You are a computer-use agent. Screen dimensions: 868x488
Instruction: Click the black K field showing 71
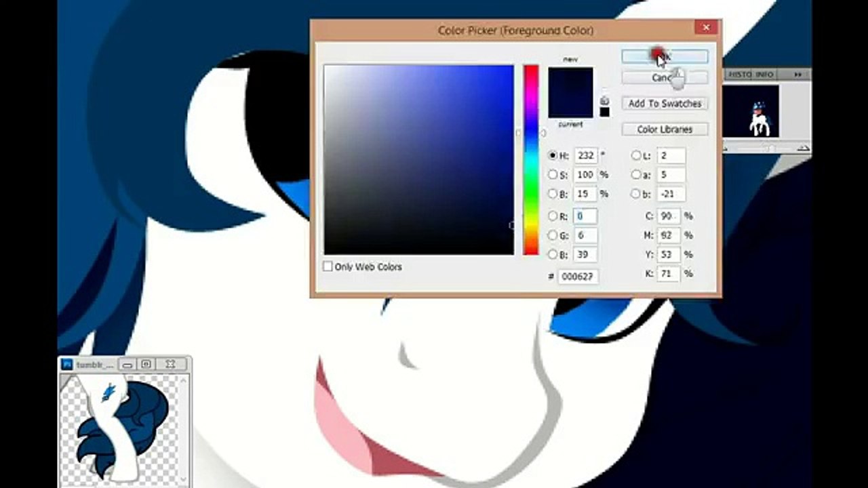pyautogui.click(x=669, y=274)
